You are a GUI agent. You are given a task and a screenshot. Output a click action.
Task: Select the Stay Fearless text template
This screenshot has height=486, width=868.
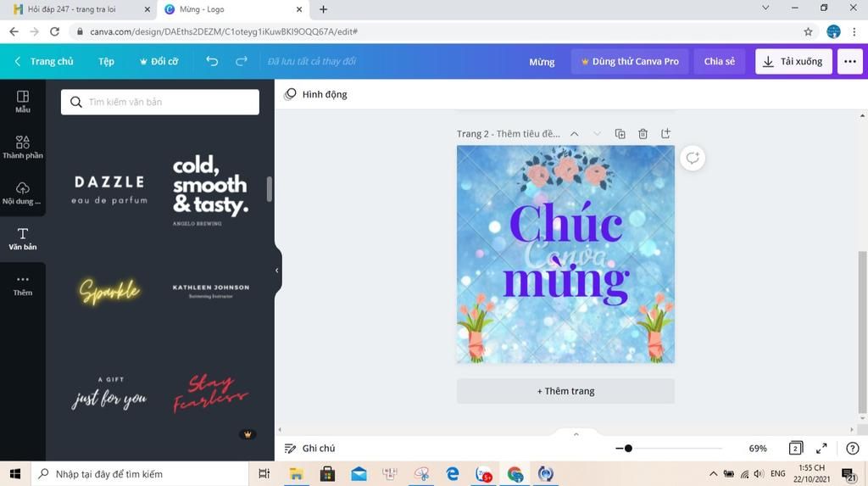pyautogui.click(x=210, y=393)
